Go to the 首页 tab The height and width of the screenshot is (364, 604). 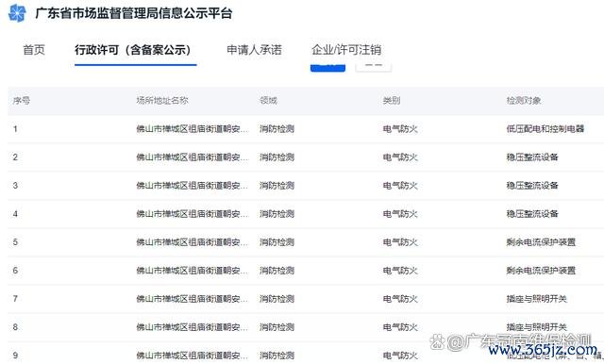(34, 50)
